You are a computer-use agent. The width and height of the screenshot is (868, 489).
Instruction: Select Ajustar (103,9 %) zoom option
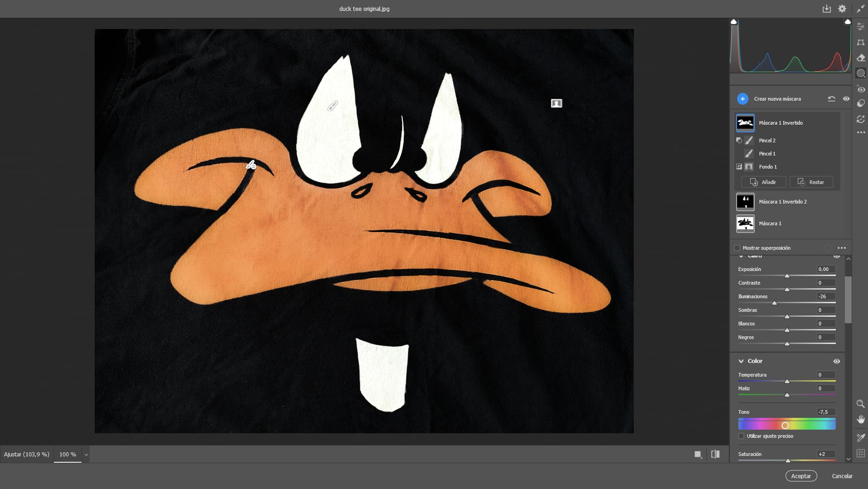pyautogui.click(x=27, y=454)
